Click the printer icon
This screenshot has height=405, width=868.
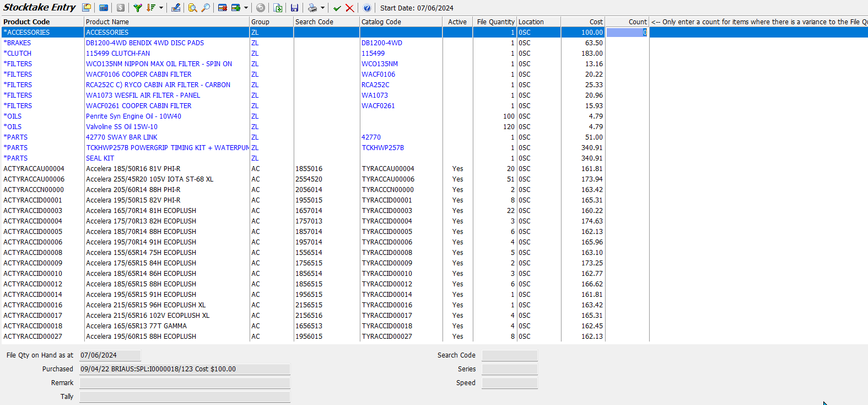(x=312, y=8)
